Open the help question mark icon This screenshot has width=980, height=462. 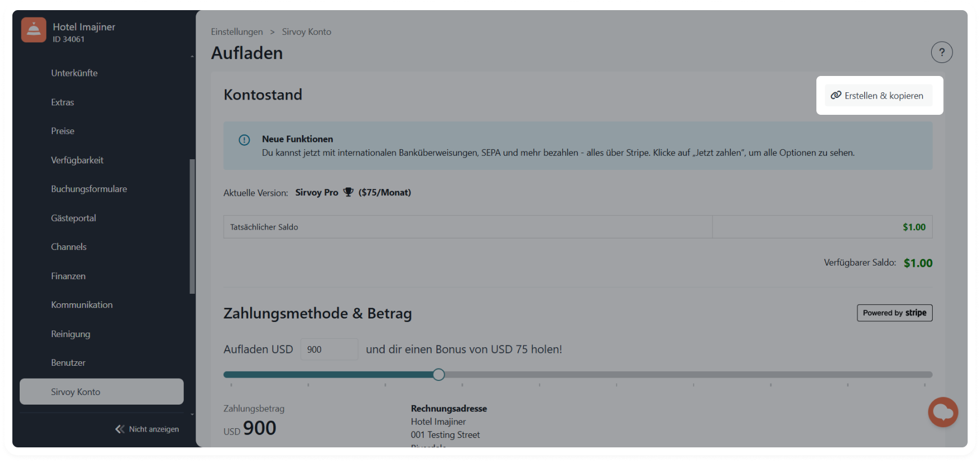tap(942, 52)
